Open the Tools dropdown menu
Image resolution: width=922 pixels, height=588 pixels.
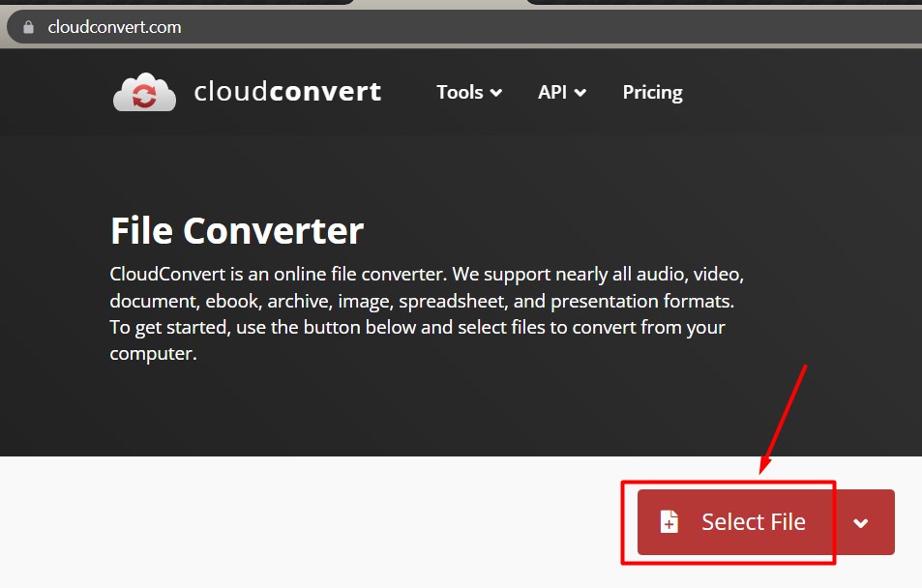tap(469, 92)
